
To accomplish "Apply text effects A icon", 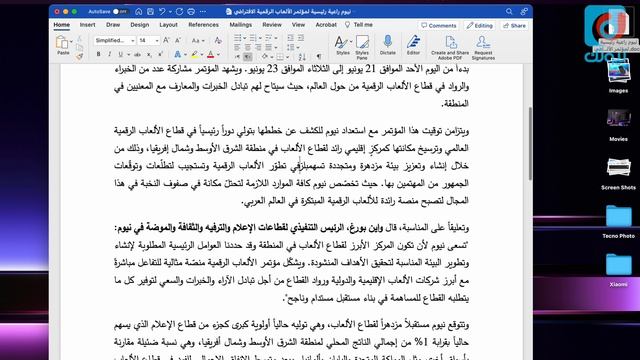I will pos(178,54).
